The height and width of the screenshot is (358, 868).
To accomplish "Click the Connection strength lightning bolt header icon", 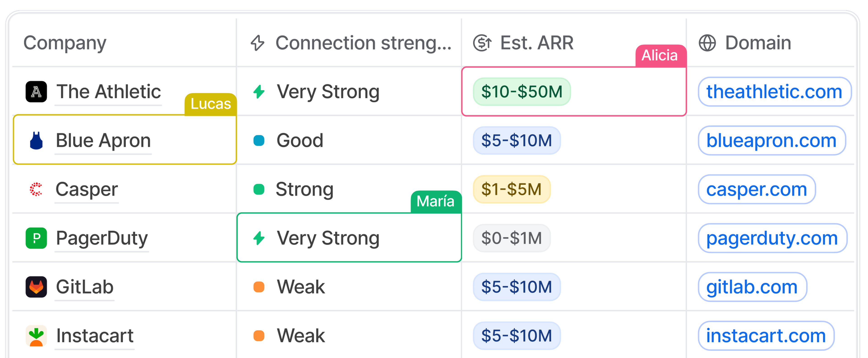I will click(258, 43).
